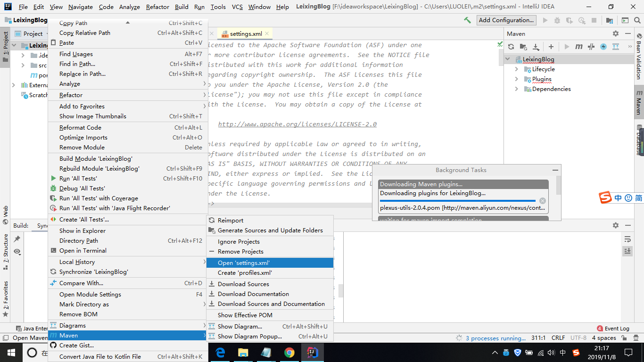Switch to the settings.xml editor tab
This screenshot has width=644, height=362.
pos(246,34)
